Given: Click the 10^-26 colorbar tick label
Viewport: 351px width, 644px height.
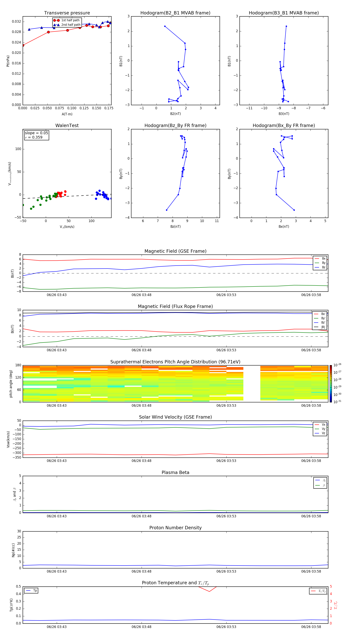Looking at the screenshot, I should click(337, 365).
